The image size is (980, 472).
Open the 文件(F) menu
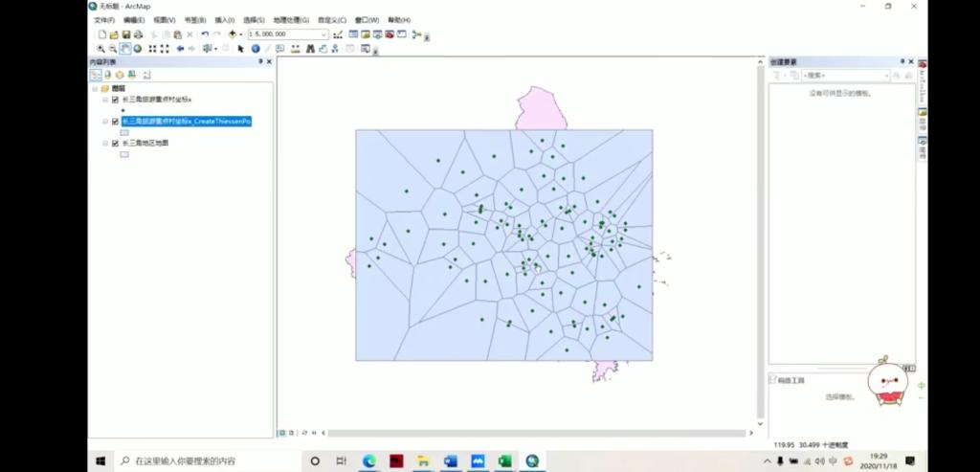click(103, 19)
